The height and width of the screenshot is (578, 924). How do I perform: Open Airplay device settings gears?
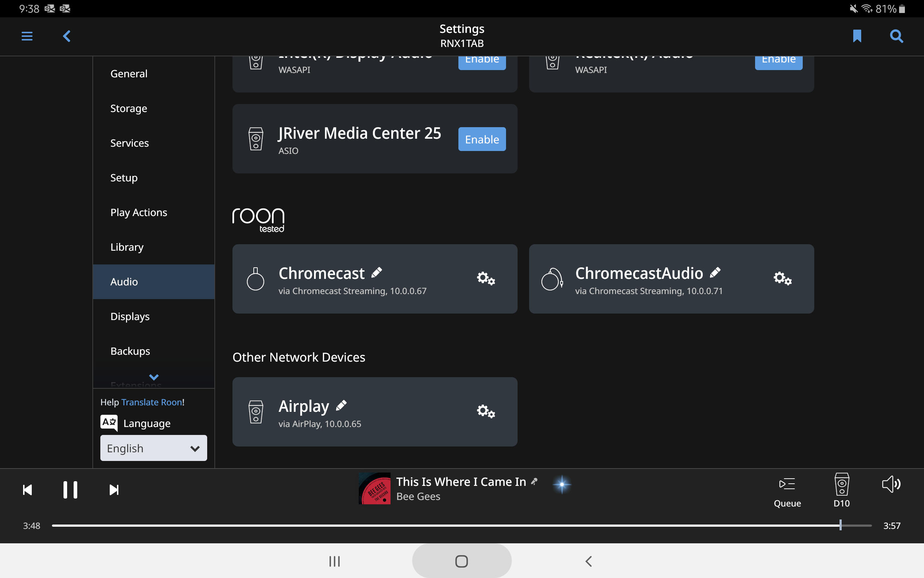(486, 412)
